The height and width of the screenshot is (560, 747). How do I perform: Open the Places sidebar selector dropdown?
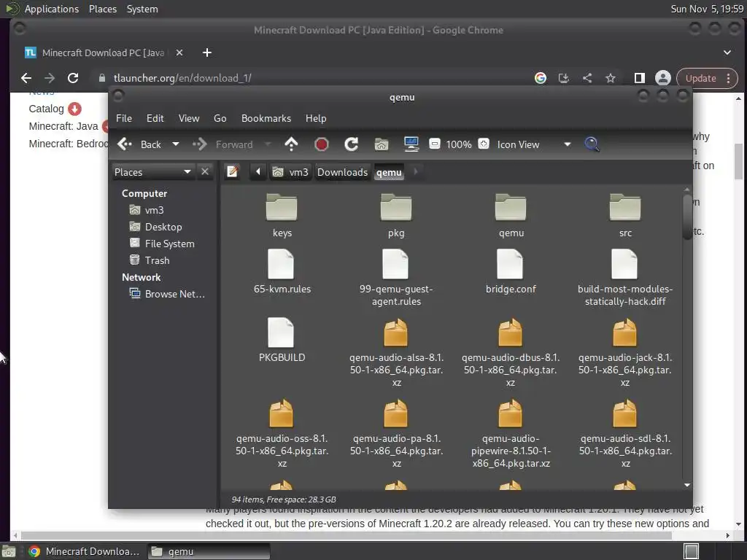[153, 172]
